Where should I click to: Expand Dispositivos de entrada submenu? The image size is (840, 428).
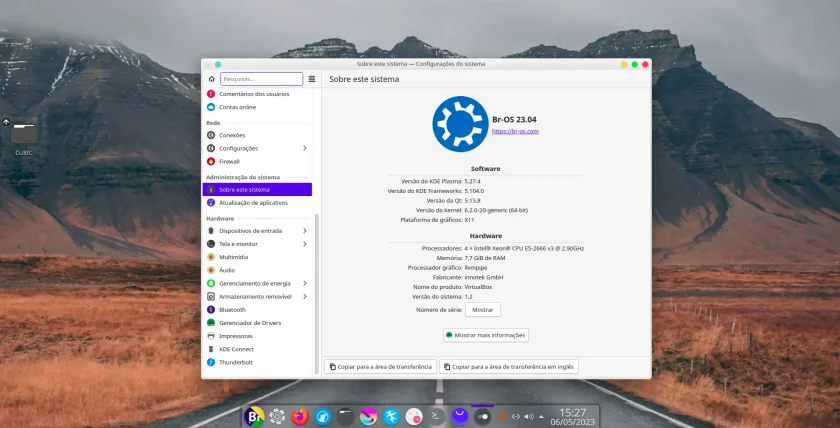pyautogui.click(x=305, y=231)
